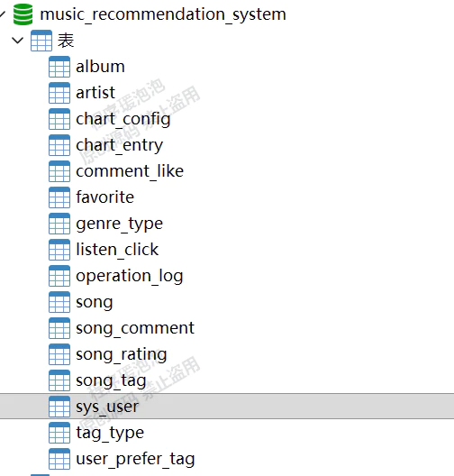Select the album table name
Screen dimensions: 454x476
click(x=100, y=67)
